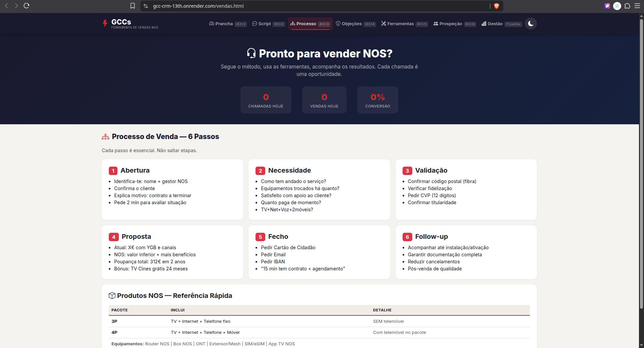
Task: Click the red step 4 badge for Proposta
Action: (x=113, y=237)
